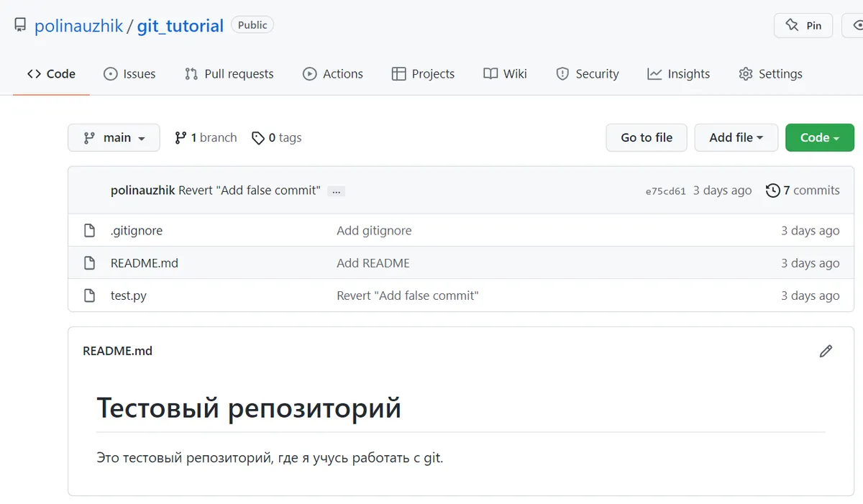The width and height of the screenshot is (863, 504).
Task: Click the Go to file button
Action: point(647,137)
